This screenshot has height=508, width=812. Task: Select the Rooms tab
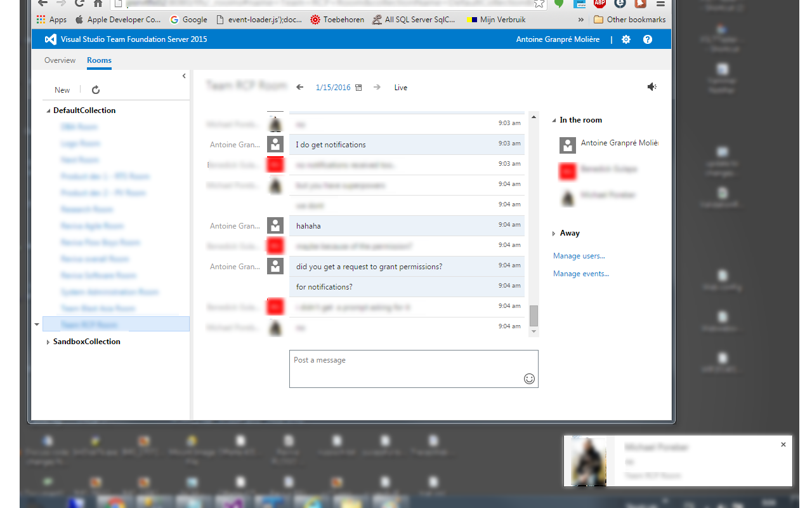pyautogui.click(x=99, y=60)
